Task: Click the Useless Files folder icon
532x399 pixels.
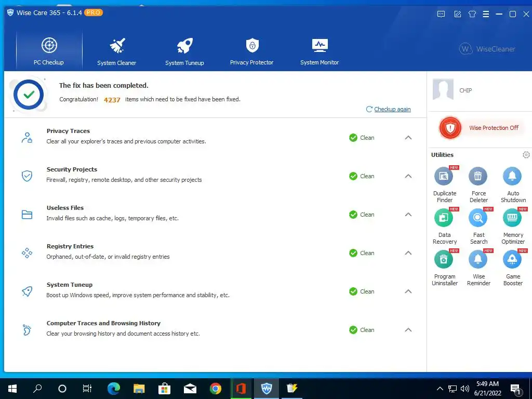Action: coord(27,215)
